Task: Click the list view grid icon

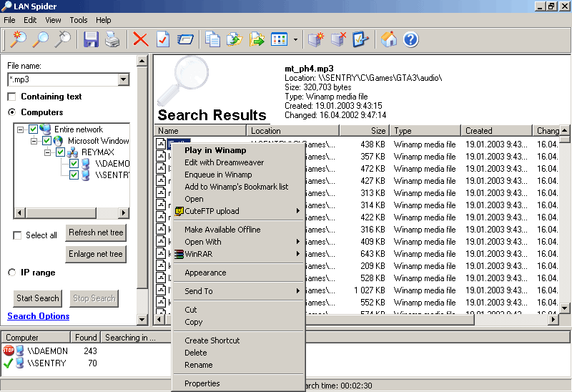Action: pyautogui.click(x=279, y=39)
